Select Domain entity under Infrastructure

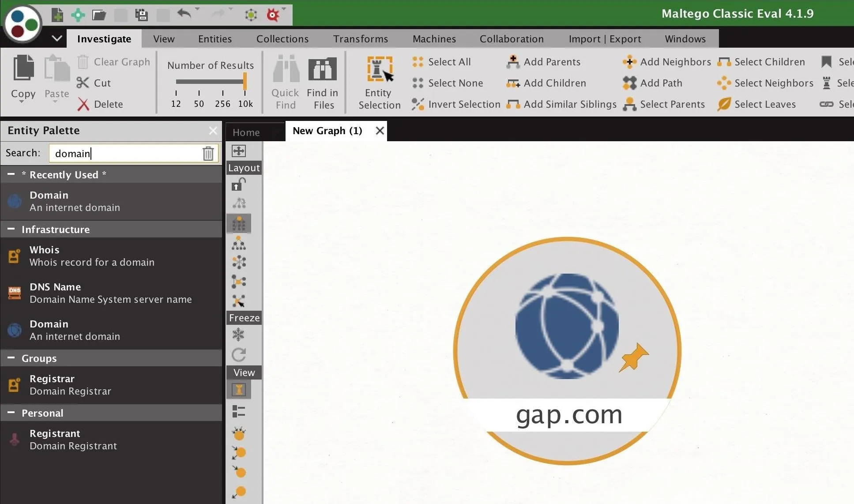(x=111, y=330)
